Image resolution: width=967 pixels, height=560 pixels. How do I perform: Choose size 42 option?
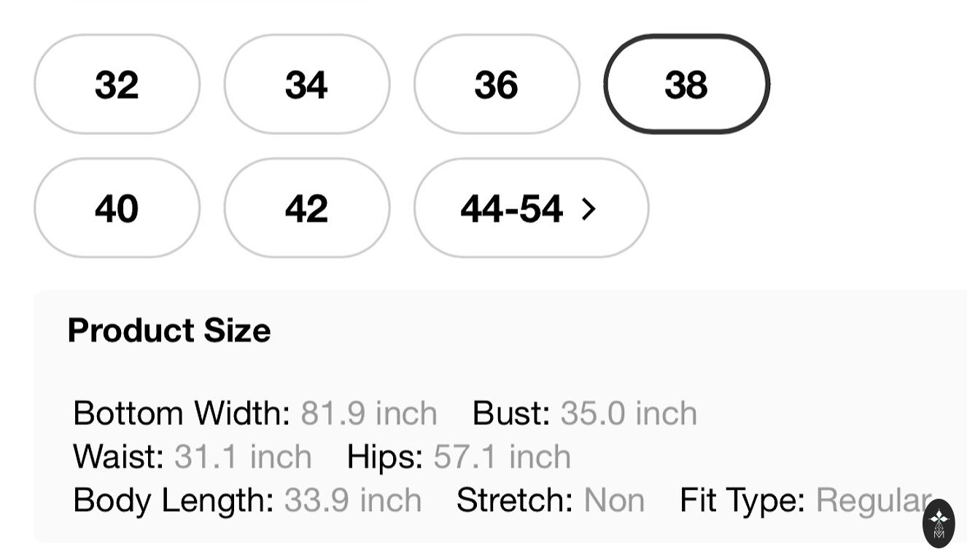(306, 209)
